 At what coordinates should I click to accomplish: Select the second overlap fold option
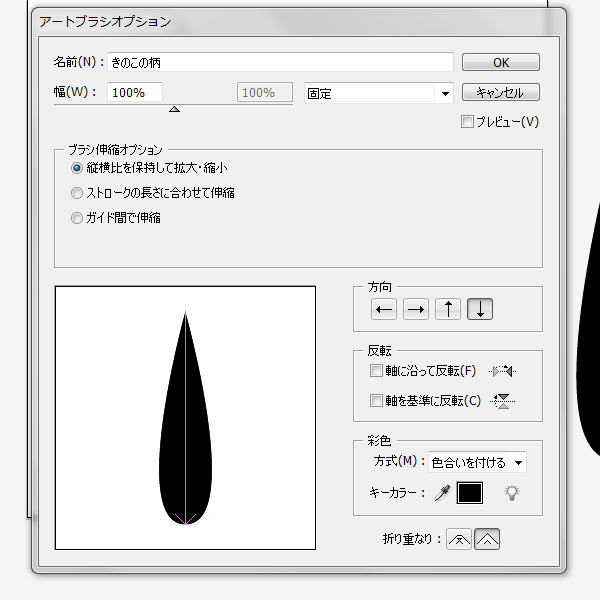487,540
